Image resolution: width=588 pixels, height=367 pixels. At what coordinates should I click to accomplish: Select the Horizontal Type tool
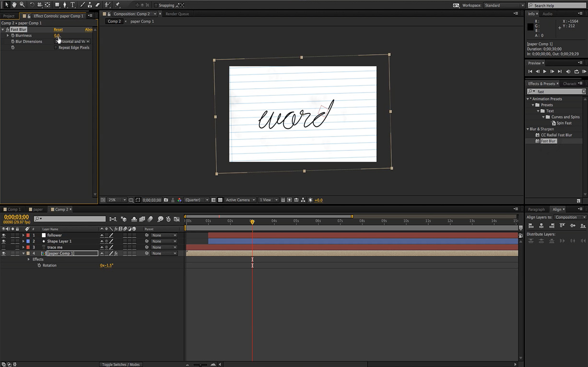(72, 5)
